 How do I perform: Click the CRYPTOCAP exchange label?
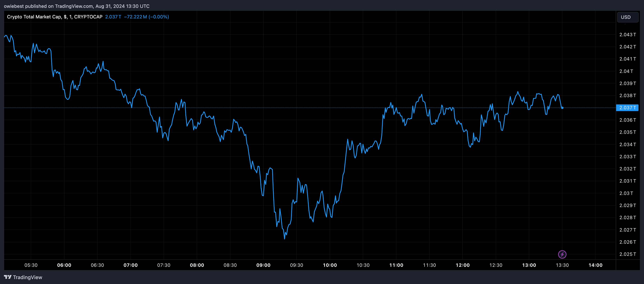[88, 17]
